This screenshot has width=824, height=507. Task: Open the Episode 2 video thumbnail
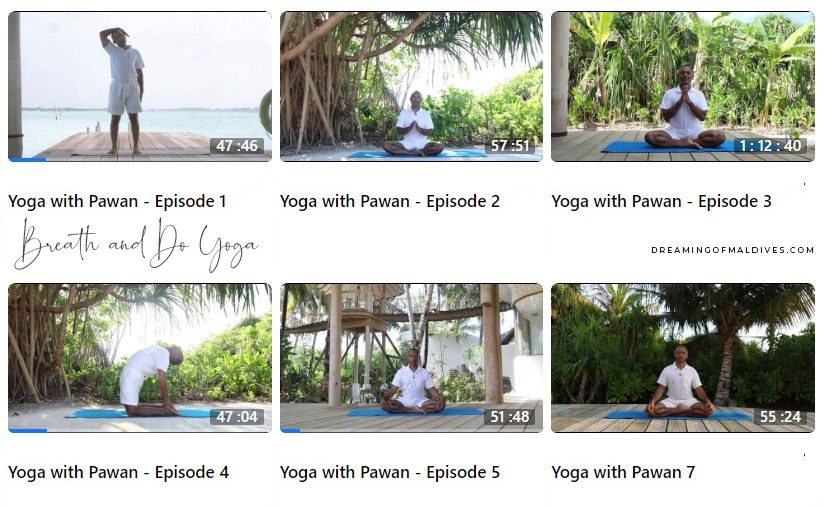[x=411, y=86]
